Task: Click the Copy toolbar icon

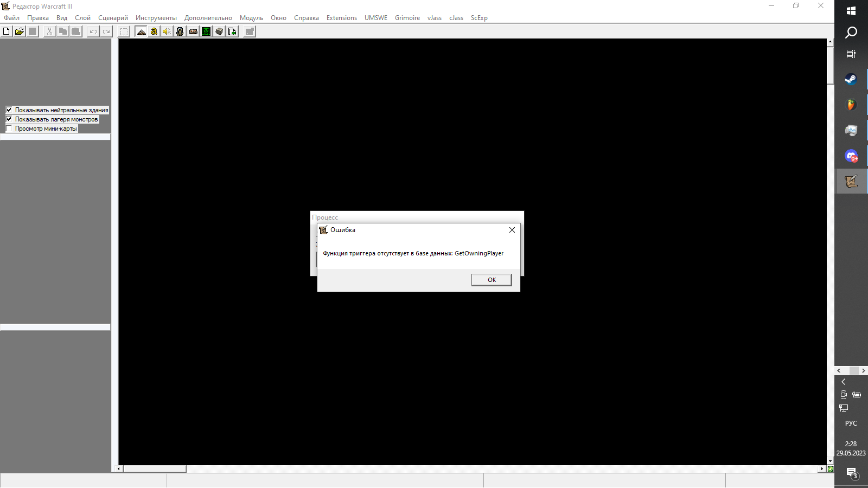Action: pyautogui.click(x=63, y=31)
